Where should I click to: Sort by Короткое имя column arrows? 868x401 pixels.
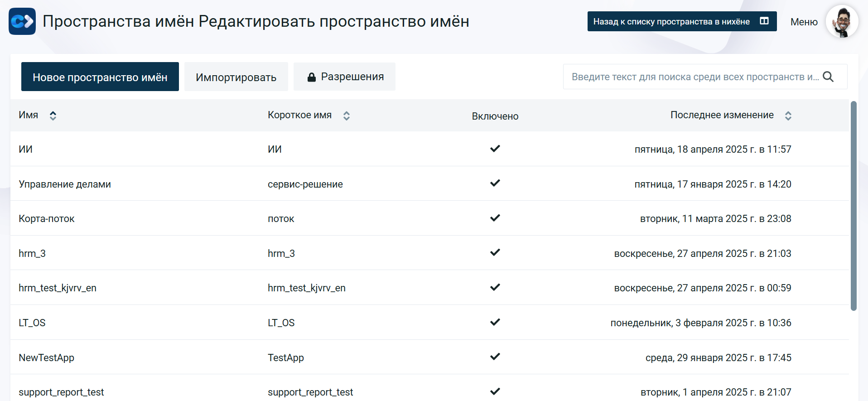coord(347,116)
